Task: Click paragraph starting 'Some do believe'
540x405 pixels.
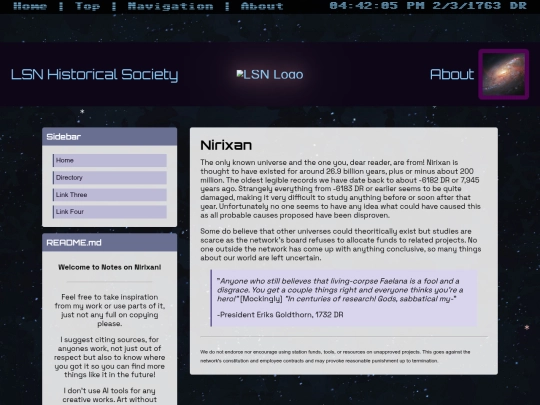Action: pos(341,245)
